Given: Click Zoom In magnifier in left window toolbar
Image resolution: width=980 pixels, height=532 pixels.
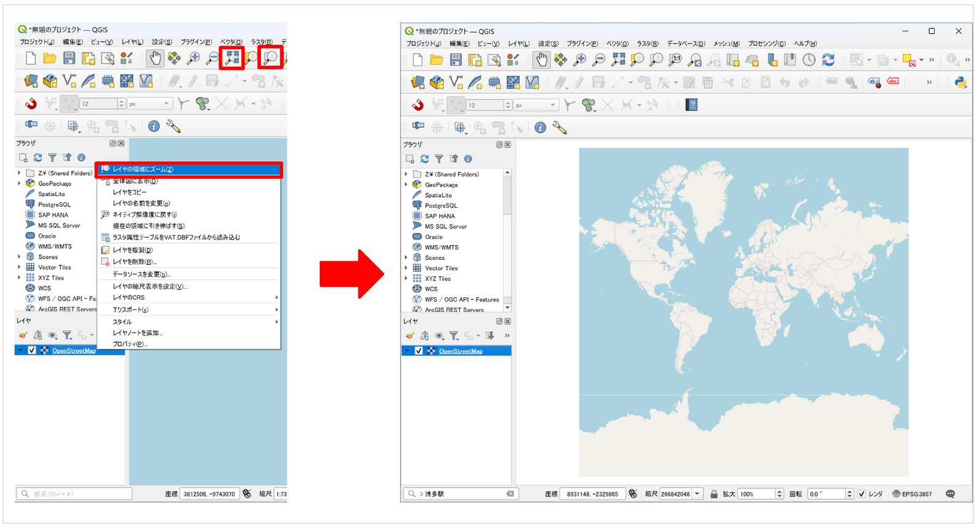Looking at the screenshot, I should pyautogui.click(x=194, y=58).
